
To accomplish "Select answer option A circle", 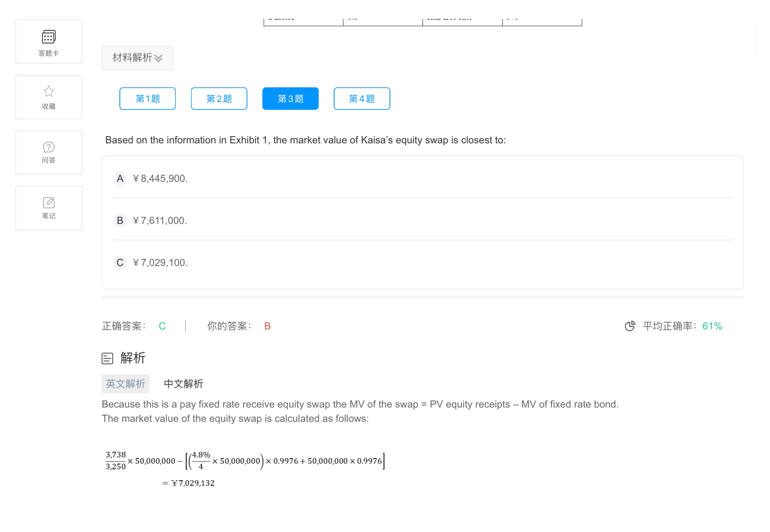I will [x=120, y=178].
